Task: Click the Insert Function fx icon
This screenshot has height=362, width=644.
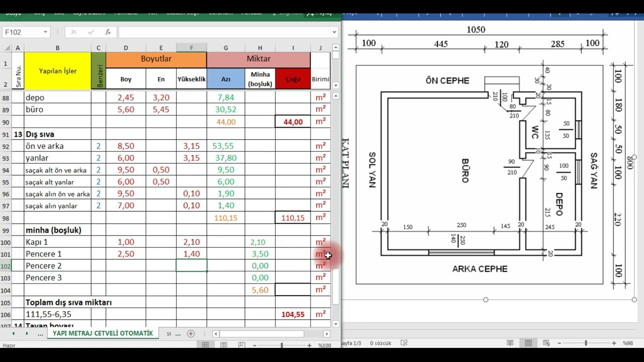Action: 108,32
